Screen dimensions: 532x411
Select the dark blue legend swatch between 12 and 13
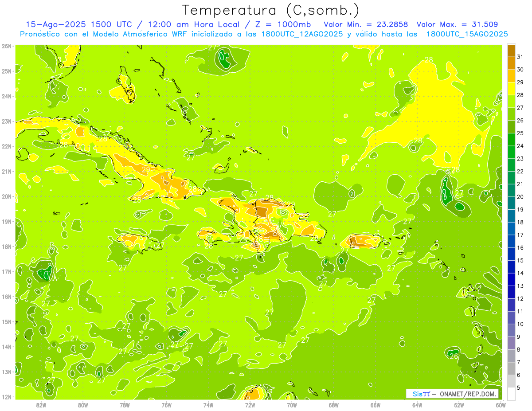511,292
